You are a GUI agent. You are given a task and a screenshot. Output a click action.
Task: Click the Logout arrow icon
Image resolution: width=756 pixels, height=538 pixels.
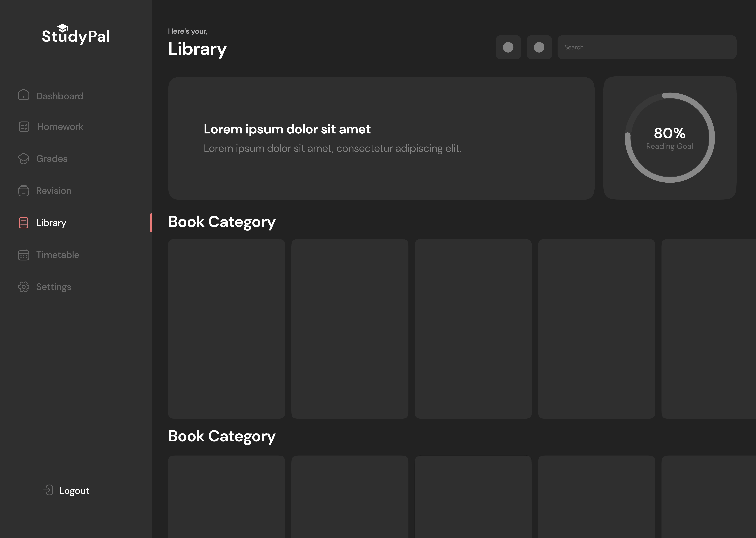(48, 490)
